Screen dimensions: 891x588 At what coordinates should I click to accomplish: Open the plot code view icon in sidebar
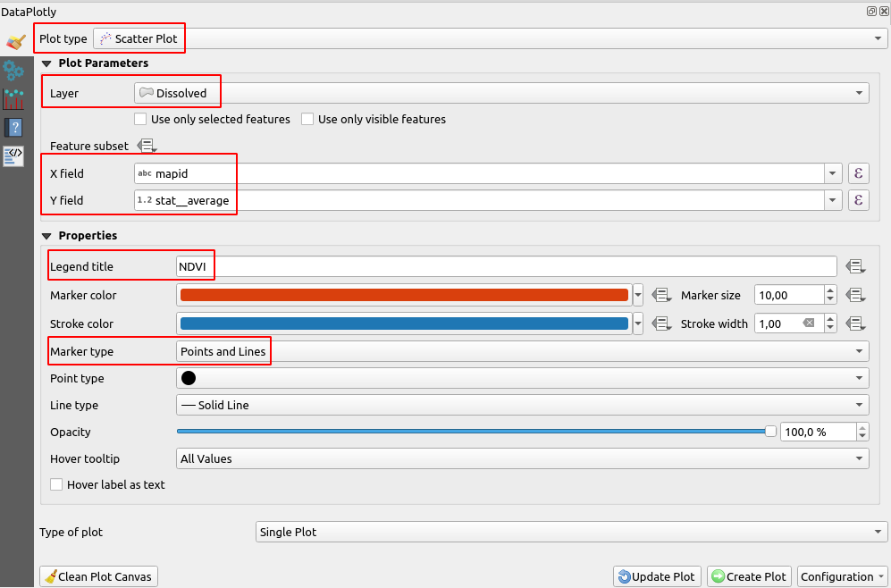(x=13, y=155)
